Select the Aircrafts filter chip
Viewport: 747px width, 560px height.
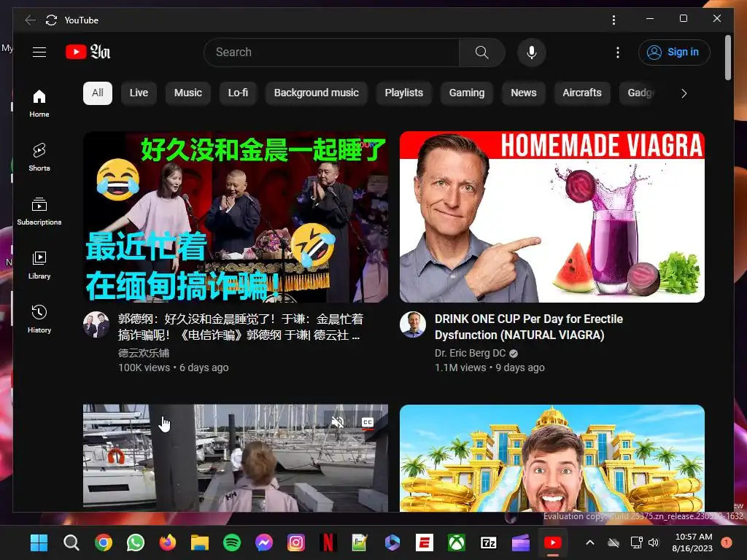click(x=582, y=93)
